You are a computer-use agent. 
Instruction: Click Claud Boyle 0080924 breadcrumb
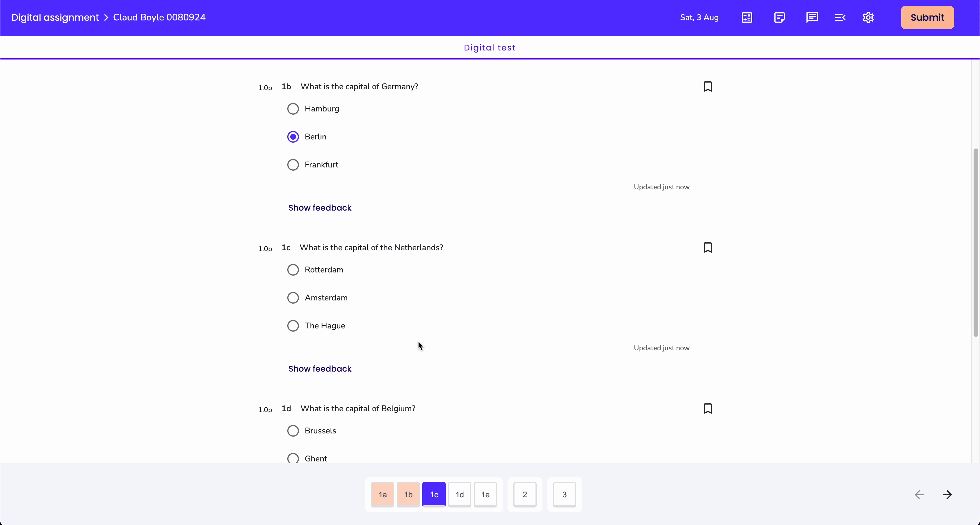point(160,17)
